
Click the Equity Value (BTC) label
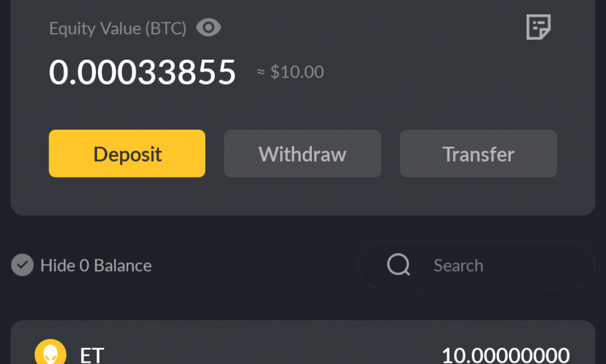(x=117, y=28)
